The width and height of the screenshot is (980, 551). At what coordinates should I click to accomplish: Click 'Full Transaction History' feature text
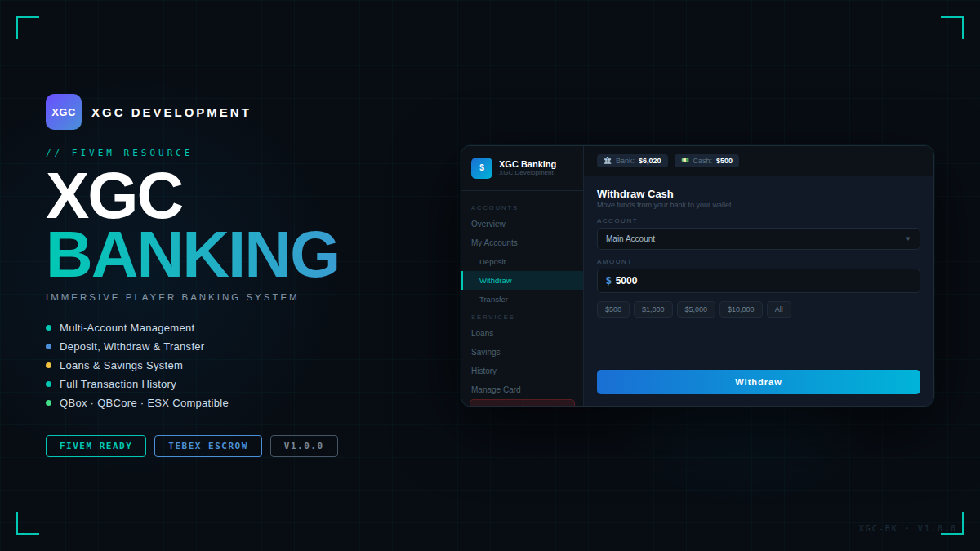tap(118, 384)
